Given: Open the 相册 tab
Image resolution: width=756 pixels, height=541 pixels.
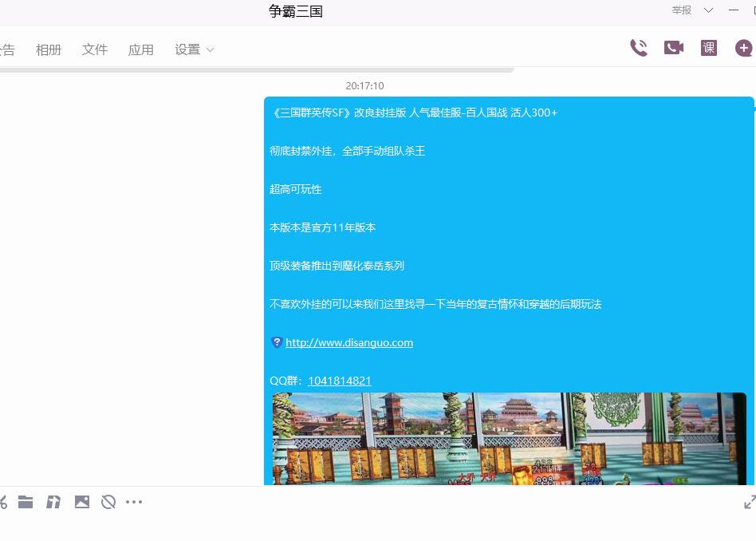Looking at the screenshot, I should pyautogui.click(x=48, y=49).
